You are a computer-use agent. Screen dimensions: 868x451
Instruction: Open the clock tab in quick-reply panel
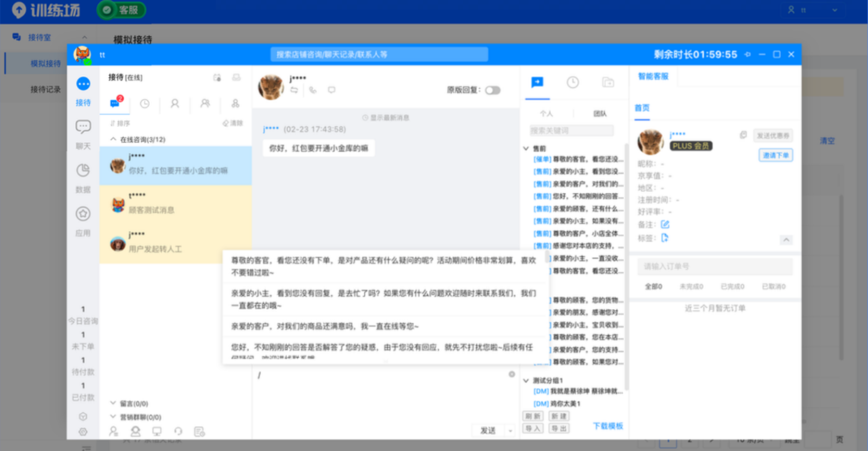[572, 82]
